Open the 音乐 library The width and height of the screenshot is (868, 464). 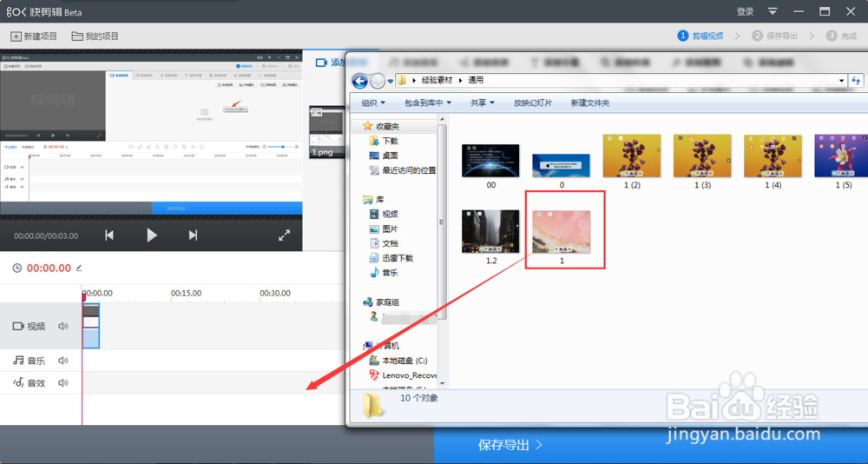tap(384, 273)
